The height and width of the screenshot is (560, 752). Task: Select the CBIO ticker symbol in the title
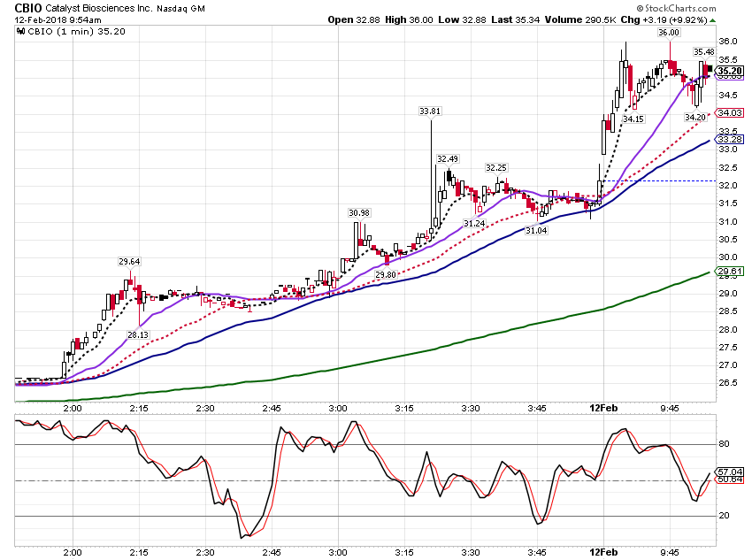(x=28, y=8)
